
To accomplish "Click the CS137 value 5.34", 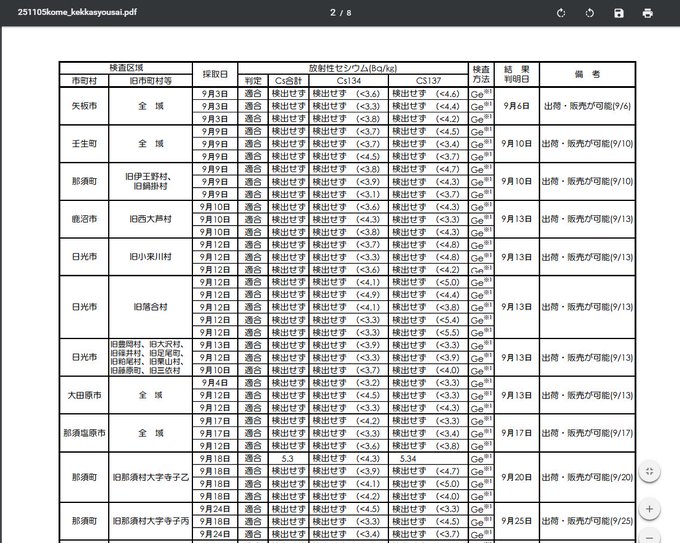I will (x=408, y=458).
